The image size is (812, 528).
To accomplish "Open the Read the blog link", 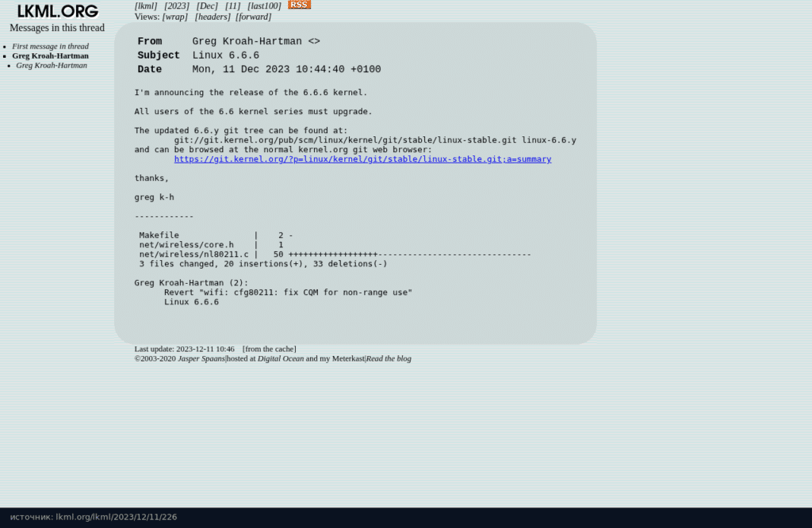I will (389, 358).
